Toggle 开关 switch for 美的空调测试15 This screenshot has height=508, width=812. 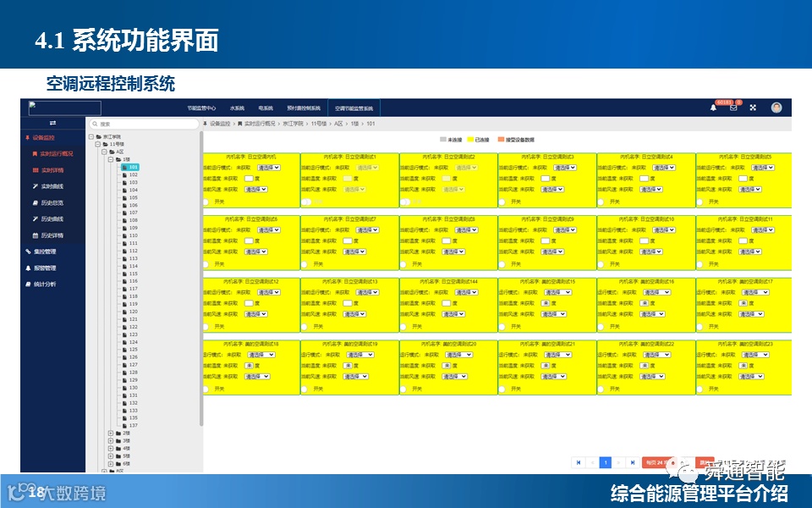click(x=502, y=327)
